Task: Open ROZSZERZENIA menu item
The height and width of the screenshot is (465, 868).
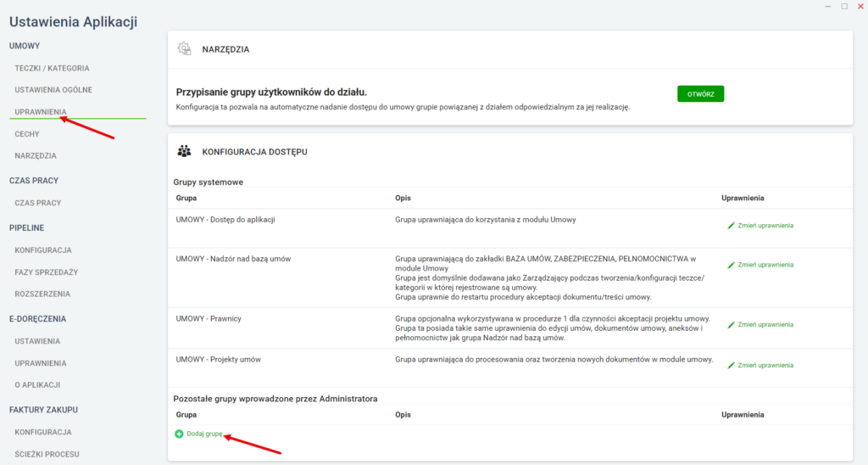Action: (42, 294)
